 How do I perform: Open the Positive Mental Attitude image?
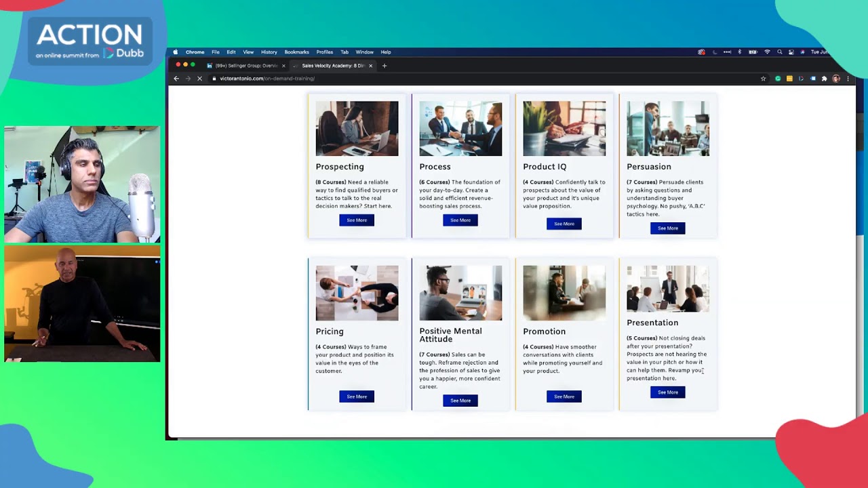click(460, 293)
